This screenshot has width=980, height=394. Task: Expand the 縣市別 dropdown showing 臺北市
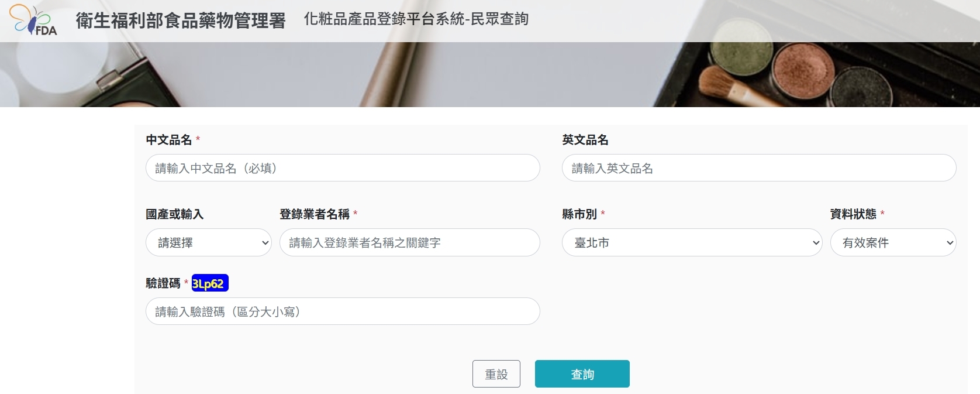pos(692,242)
